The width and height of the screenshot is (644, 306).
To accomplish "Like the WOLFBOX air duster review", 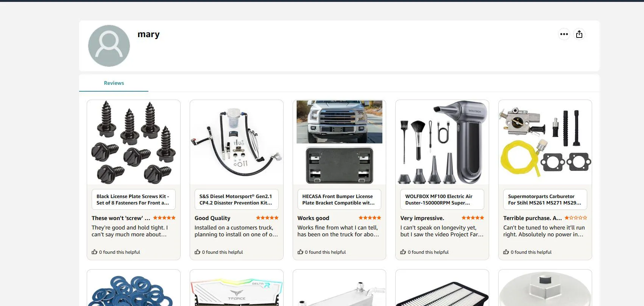I will [x=403, y=252].
